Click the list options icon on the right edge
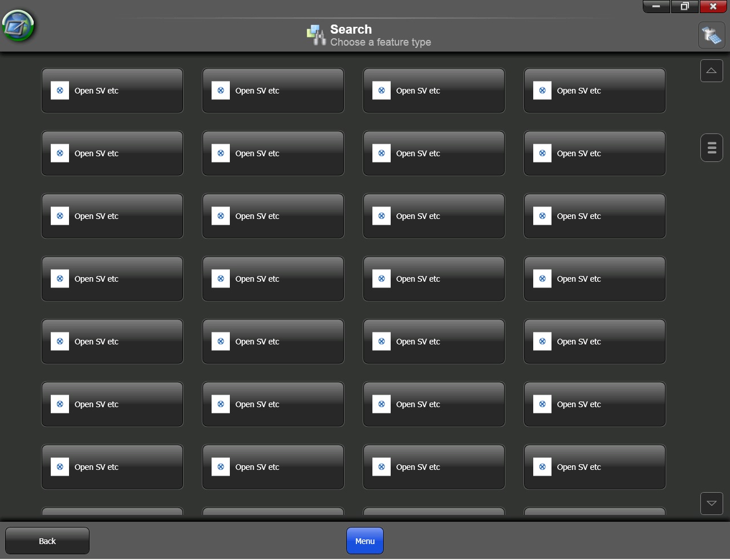The image size is (730, 560). (711, 148)
